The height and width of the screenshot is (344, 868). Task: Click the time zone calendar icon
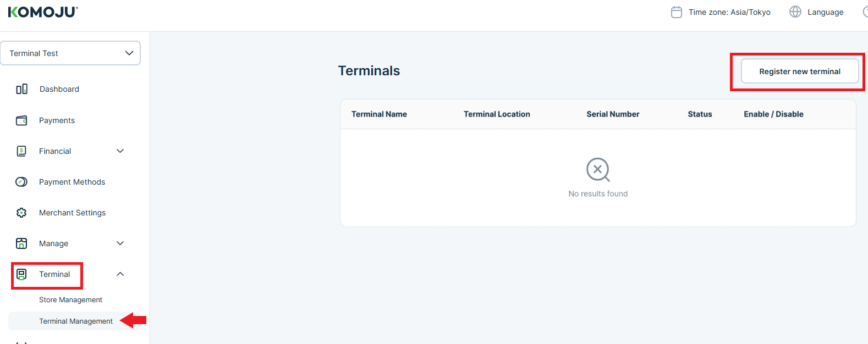point(677,12)
